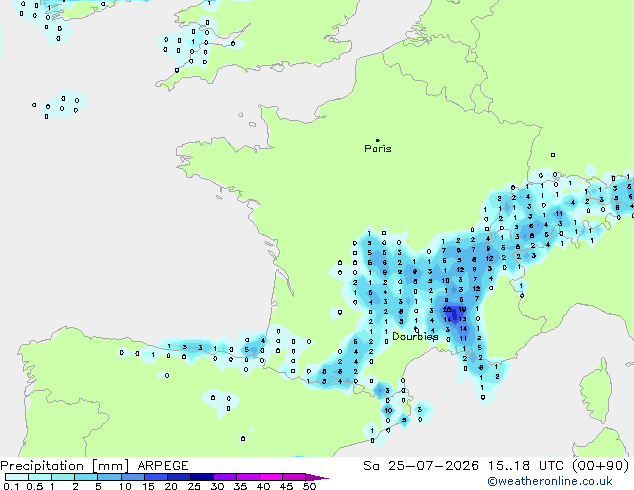Click the '40' legend scale label
The image size is (634, 490).
click(264, 486)
